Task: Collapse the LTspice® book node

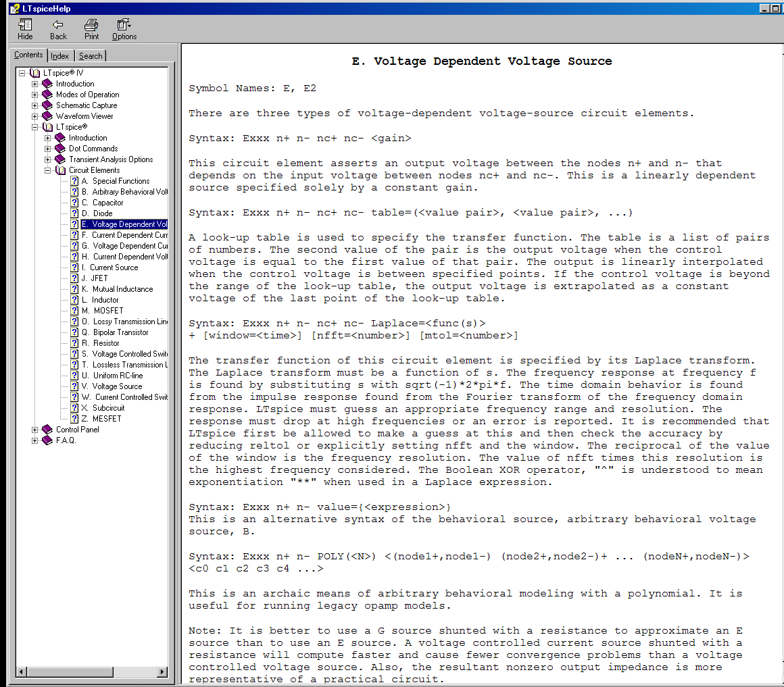Action: point(35,127)
